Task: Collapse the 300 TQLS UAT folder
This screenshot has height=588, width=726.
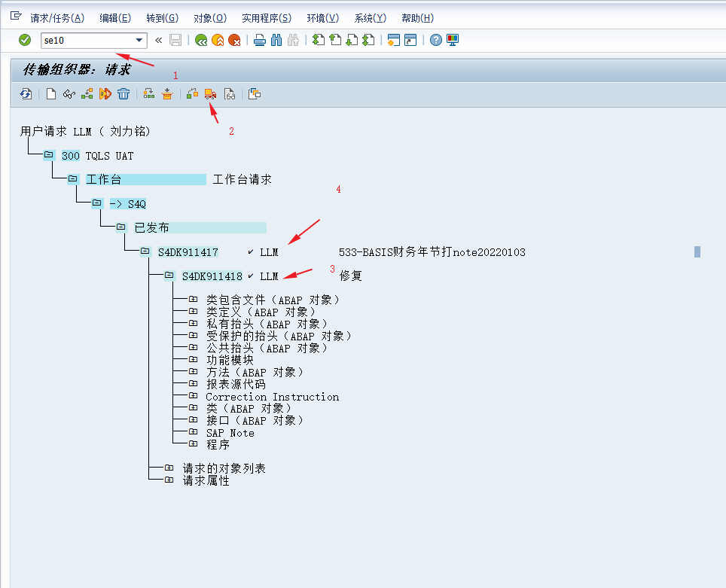Action: pos(49,155)
